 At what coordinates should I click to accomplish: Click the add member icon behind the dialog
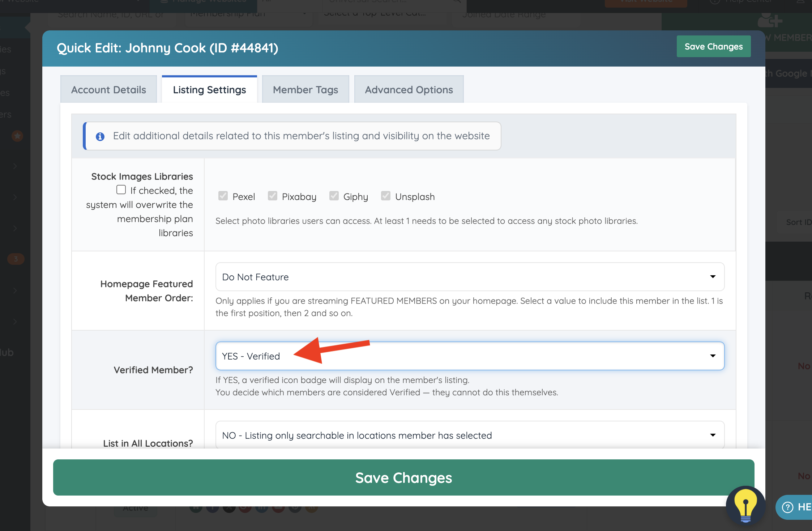pyautogui.click(x=769, y=20)
